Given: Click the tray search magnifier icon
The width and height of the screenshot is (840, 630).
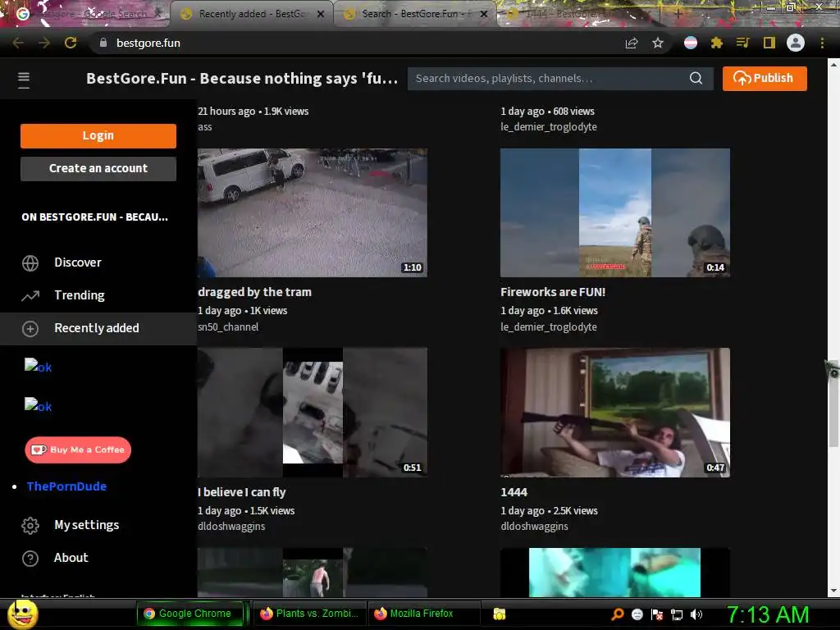Looking at the screenshot, I should pyautogui.click(x=618, y=614).
